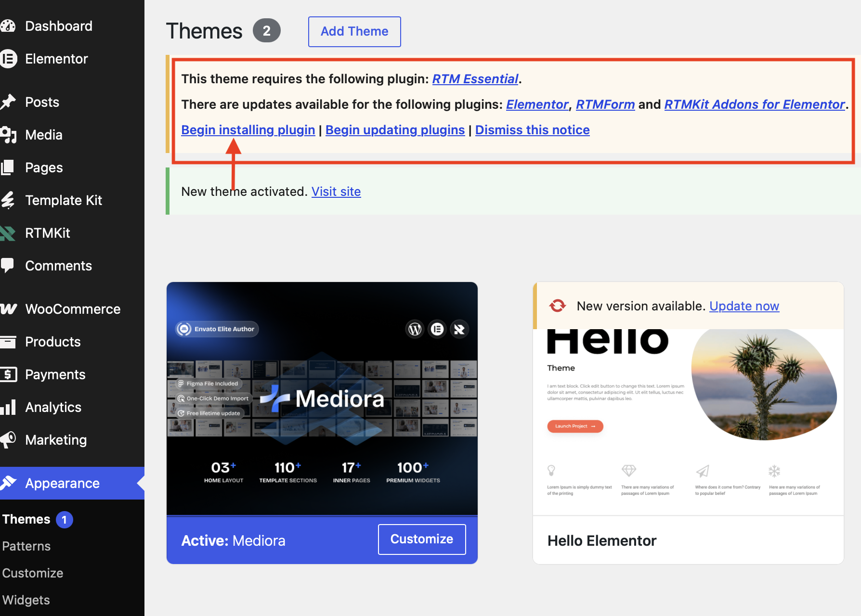
Task: Open the Template Kit icon
Action: 7,200
